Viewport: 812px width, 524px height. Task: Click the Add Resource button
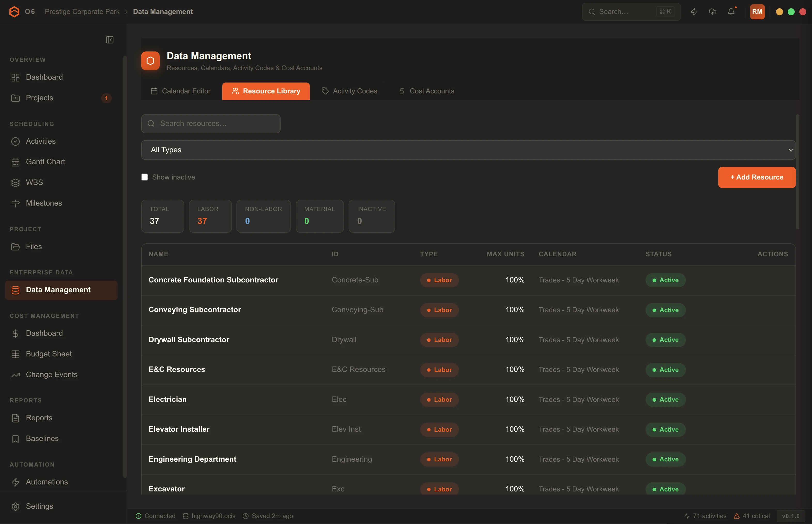pyautogui.click(x=757, y=177)
